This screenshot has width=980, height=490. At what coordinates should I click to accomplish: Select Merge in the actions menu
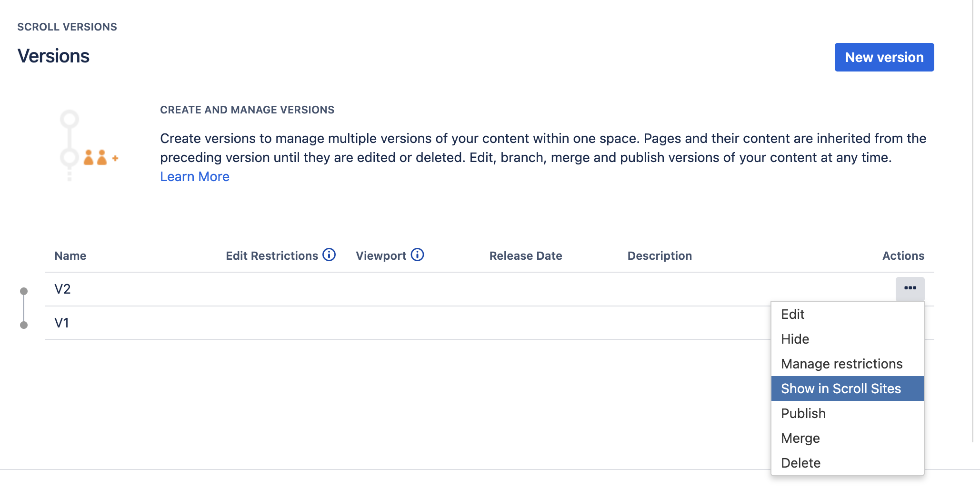pos(800,439)
